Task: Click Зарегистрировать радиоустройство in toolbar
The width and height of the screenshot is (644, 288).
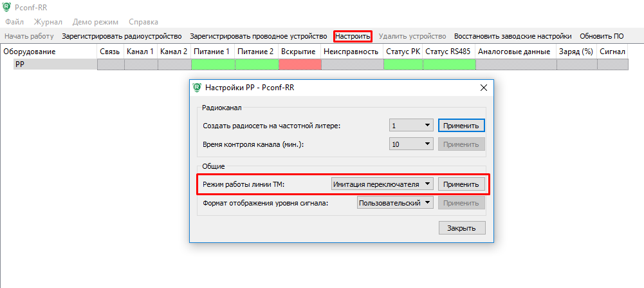Action: point(122,37)
